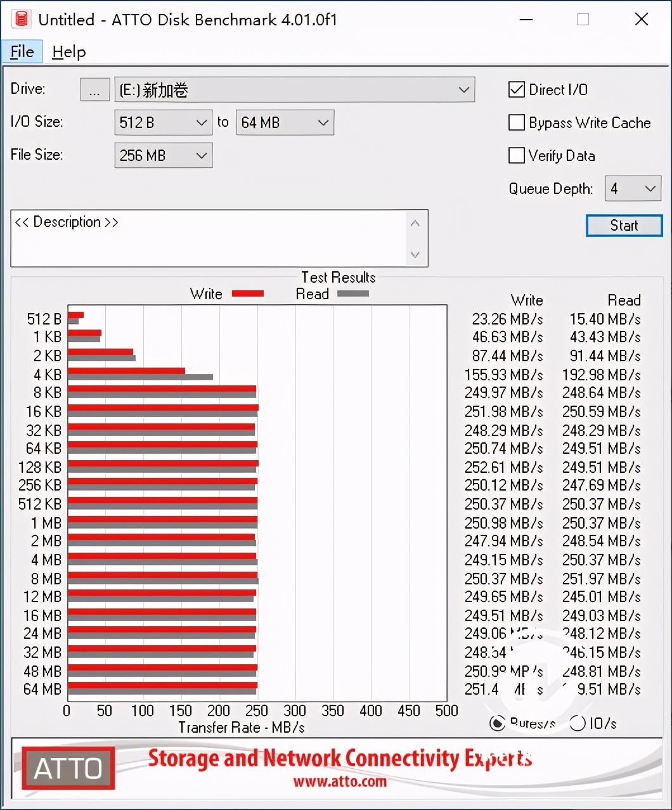Click the gray Read legend marker
This screenshot has height=810, width=672.
click(x=353, y=293)
